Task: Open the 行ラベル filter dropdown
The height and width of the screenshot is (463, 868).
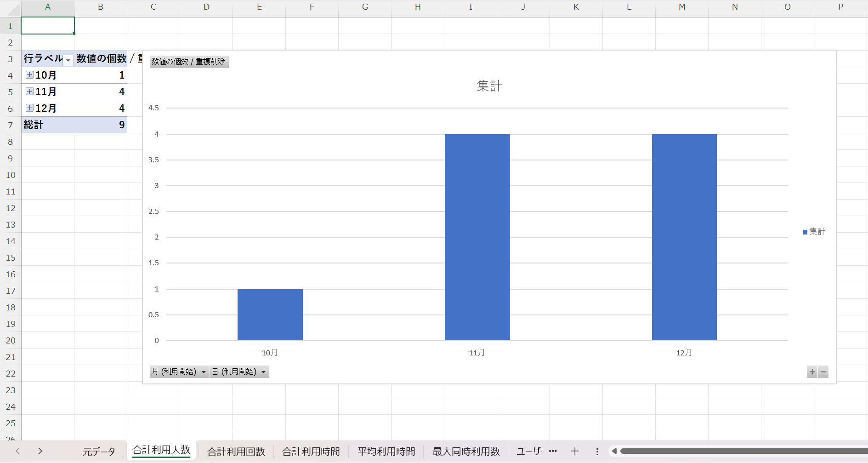Action: (x=68, y=60)
